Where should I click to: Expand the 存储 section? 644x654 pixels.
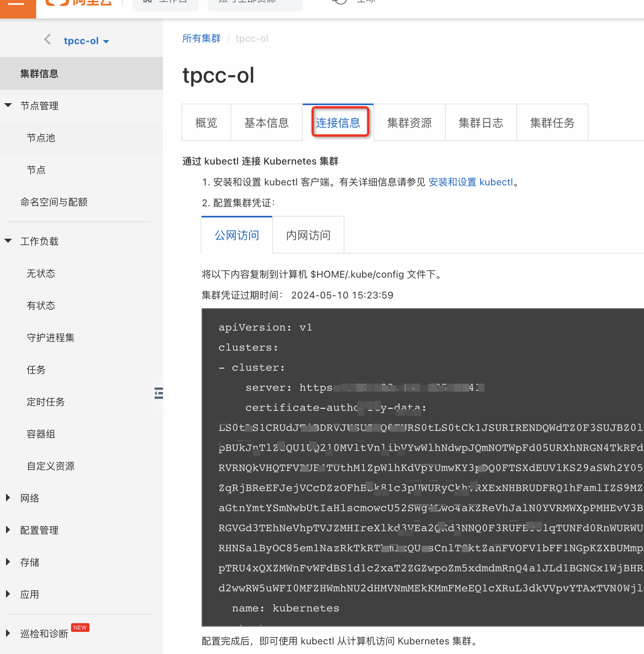coord(8,562)
